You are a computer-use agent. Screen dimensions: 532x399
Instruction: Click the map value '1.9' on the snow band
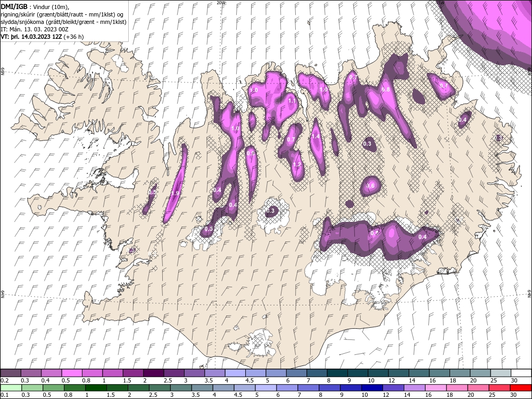tap(175, 194)
